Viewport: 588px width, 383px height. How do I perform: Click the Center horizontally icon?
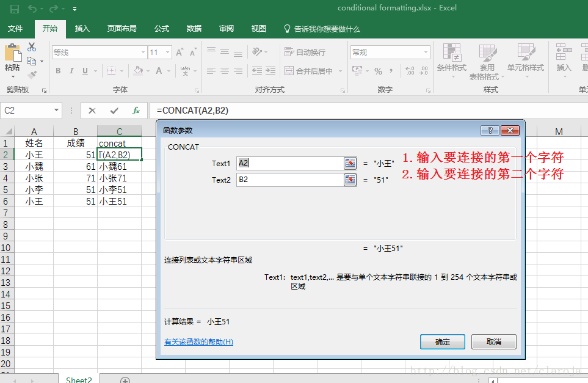coord(225,70)
